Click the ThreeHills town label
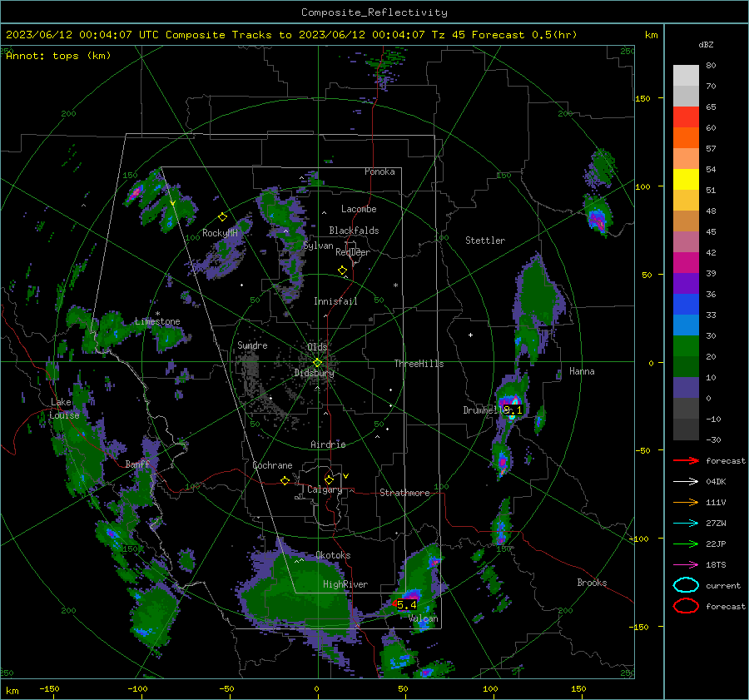This screenshot has height=700, width=749. click(419, 364)
